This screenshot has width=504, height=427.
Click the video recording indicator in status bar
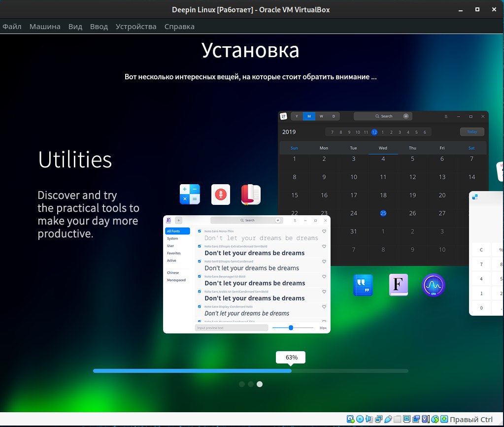(x=416, y=419)
